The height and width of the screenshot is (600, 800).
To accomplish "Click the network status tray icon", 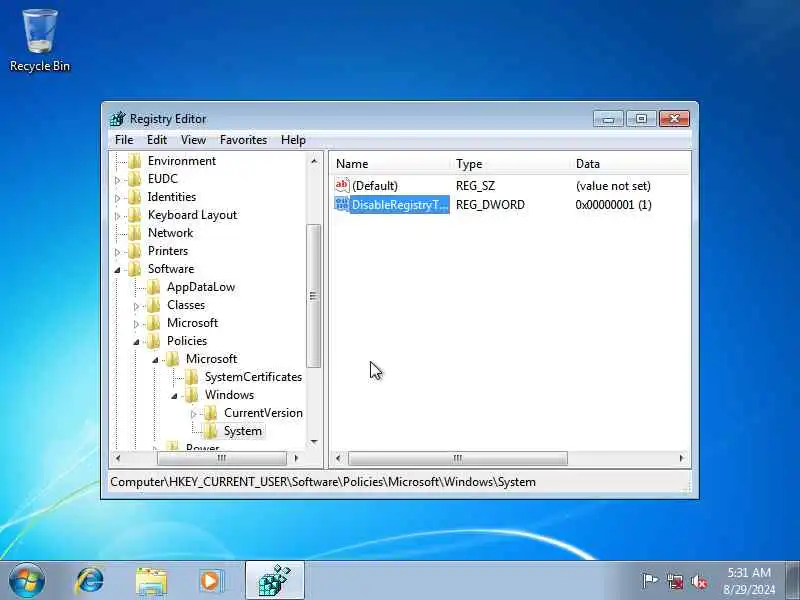I will coord(674,581).
